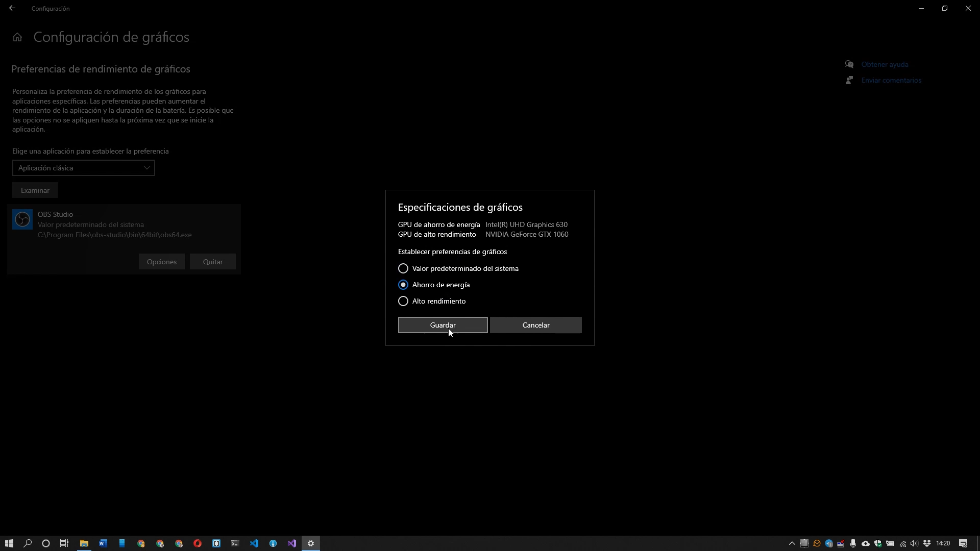Go to Settings home icon

[17, 37]
